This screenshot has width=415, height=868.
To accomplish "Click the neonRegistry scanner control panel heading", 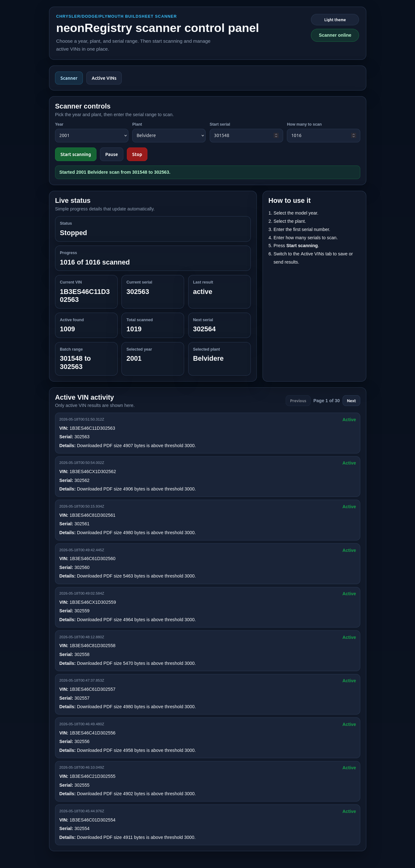I will (x=157, y=28).
